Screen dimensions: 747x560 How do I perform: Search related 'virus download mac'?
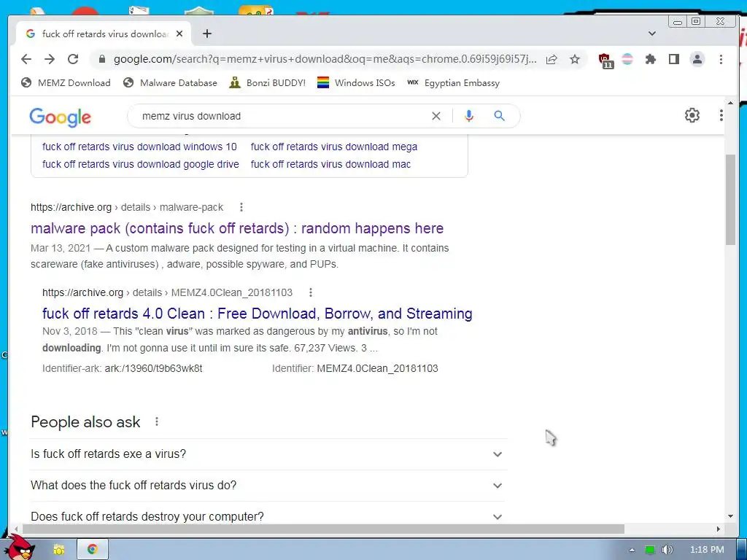click(x=330, y=164)
